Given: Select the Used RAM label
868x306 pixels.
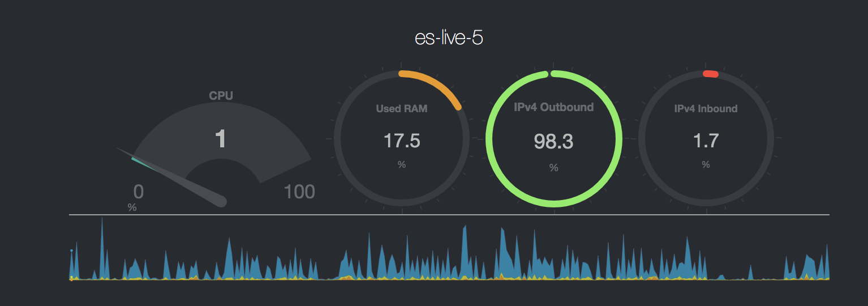Looking at the screenshot, I should tap(402, 109).
